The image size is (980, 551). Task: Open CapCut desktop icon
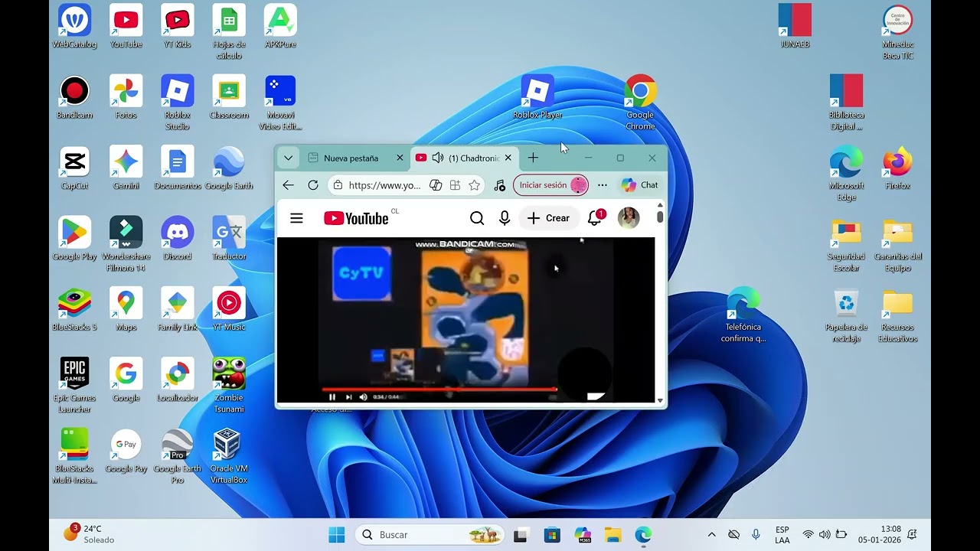(74, 168)
